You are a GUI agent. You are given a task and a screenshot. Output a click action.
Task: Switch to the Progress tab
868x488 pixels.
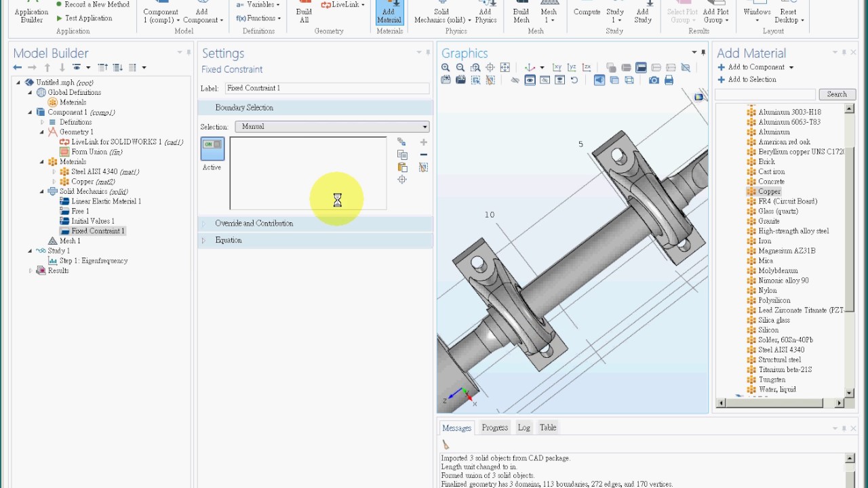pyautogui.click(x=494, y=428)
